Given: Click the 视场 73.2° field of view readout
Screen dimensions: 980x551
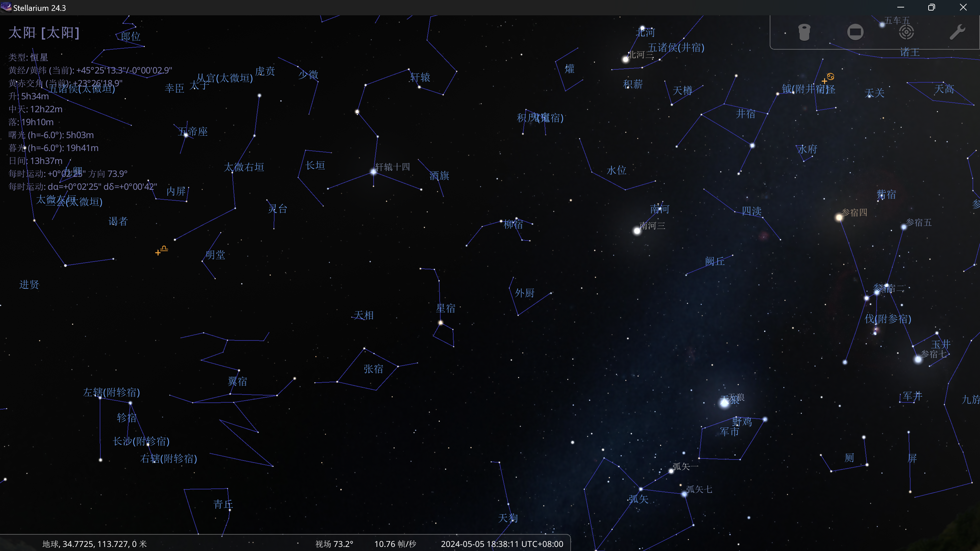Looking at the screenshot, I should point(334,544).
